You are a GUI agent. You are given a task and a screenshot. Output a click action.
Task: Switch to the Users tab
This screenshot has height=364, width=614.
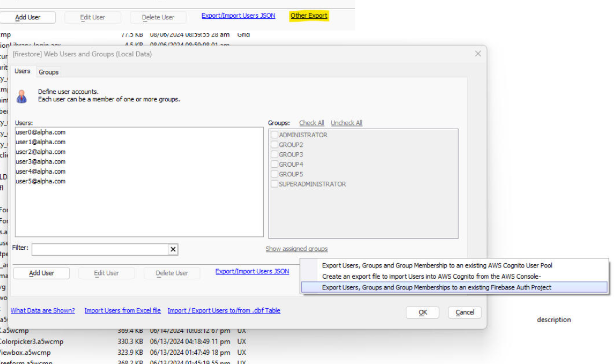click(x=23, y=71)
